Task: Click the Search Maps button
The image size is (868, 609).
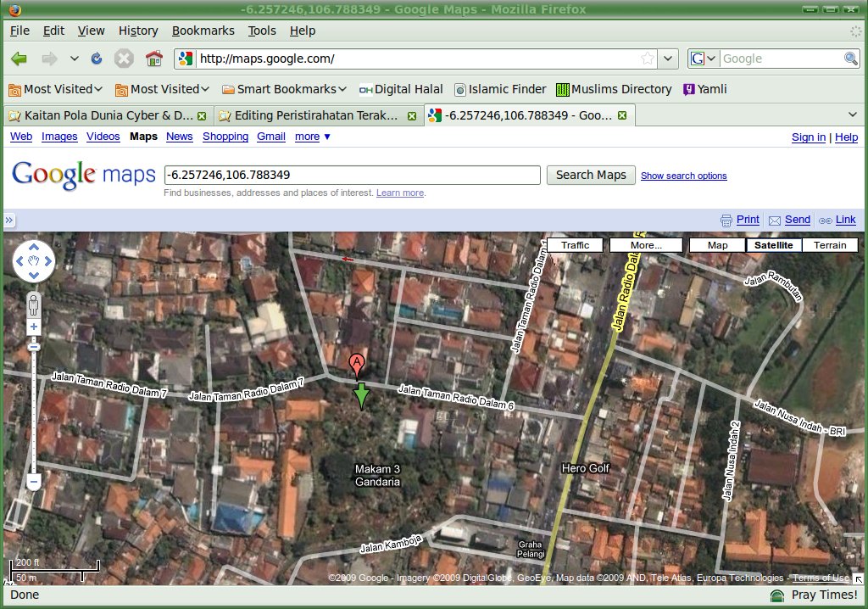Action: click(591, 175)
